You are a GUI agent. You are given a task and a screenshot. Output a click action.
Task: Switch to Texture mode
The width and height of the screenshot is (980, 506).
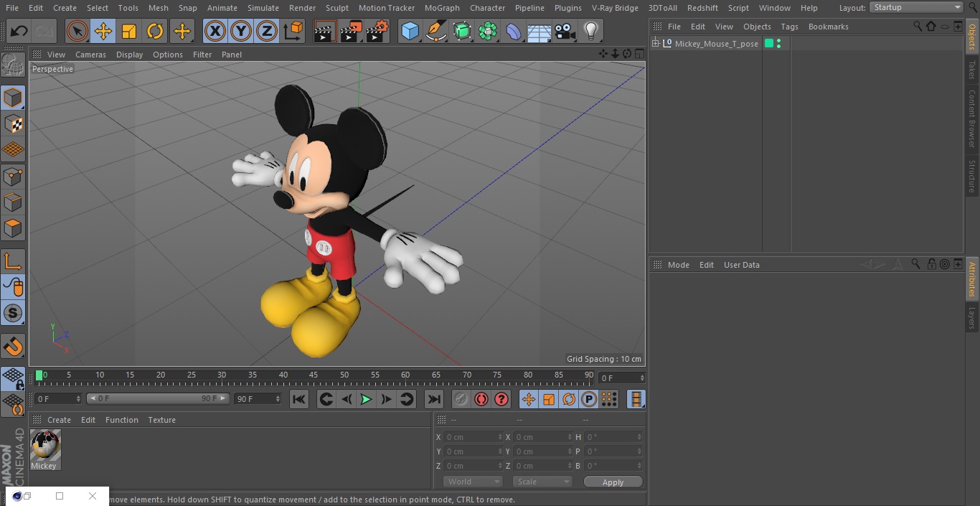point(13,124)
